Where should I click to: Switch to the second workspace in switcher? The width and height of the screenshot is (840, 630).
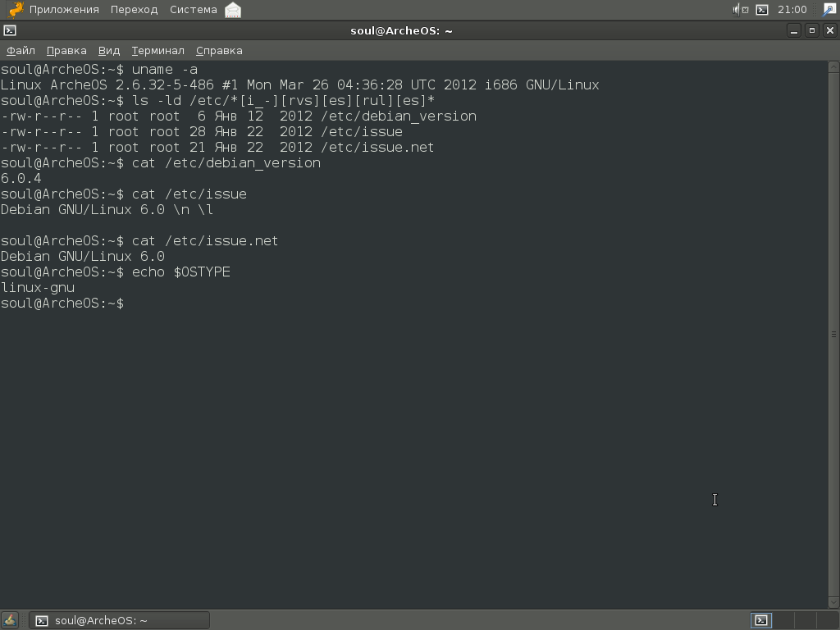(x=783, y=620)
